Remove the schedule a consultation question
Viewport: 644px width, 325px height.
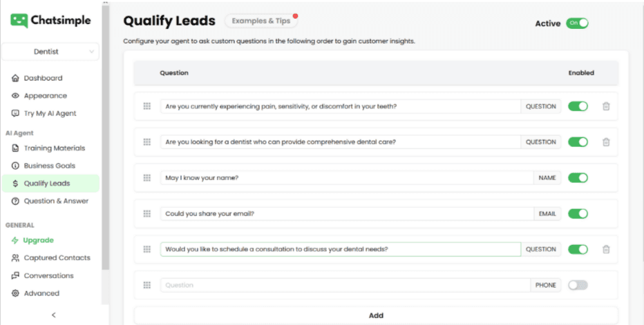606,250
